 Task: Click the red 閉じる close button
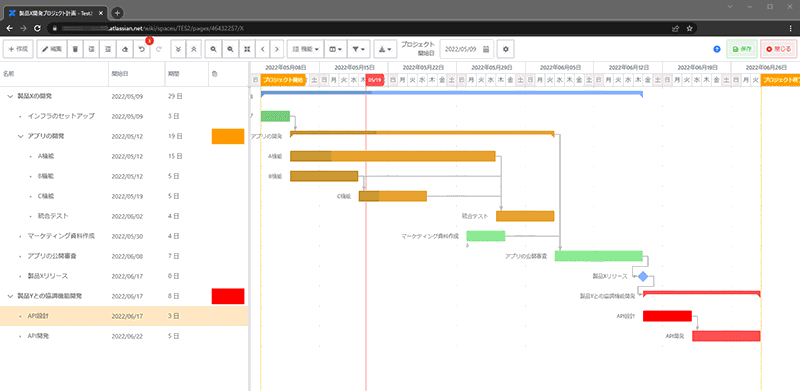click(778, 50)
